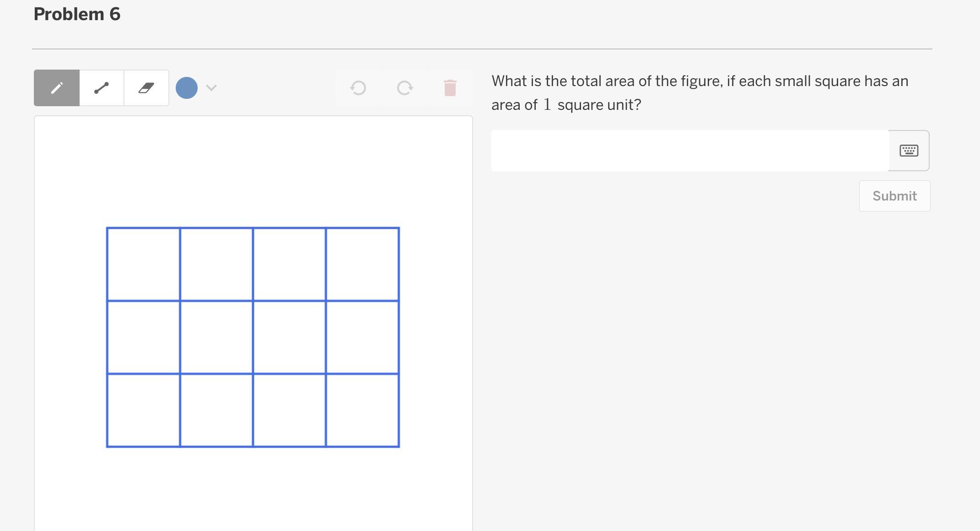Undo the last sketch stroke
Image resolution: width=980 pixels, height=531 pixels.
click(x=358, y=88)
